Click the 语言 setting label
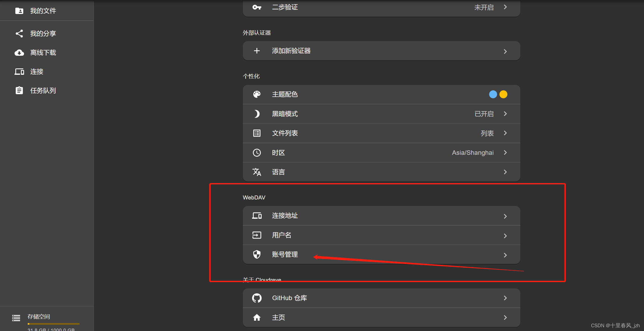Image resolution: width=644 pixels, height=331 pixels. [279, 172]
